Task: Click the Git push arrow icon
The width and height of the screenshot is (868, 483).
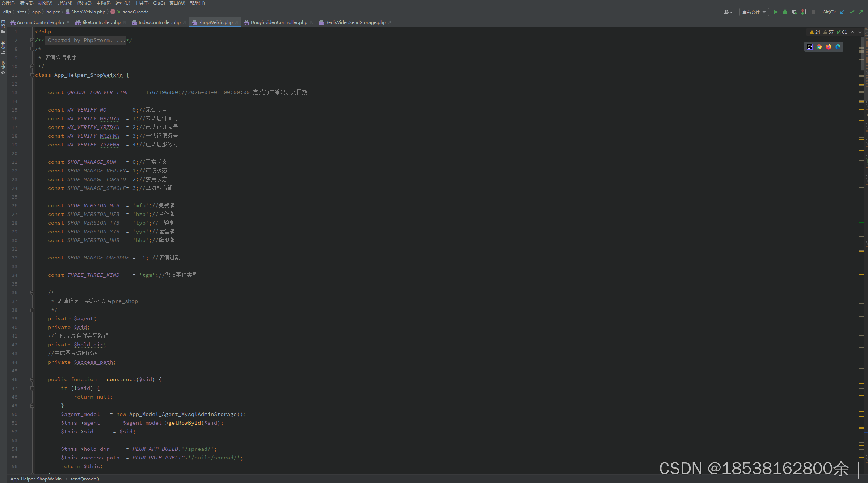Action: (x=861, y=12)
